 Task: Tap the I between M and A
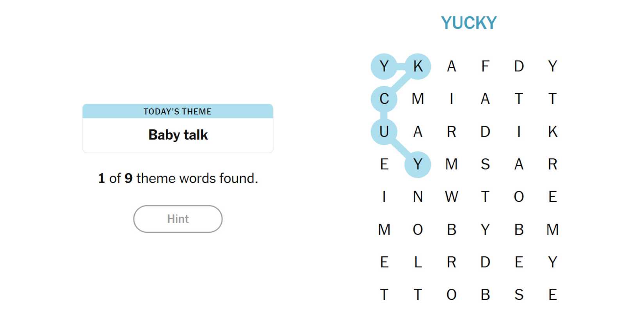tap(452, 99)
